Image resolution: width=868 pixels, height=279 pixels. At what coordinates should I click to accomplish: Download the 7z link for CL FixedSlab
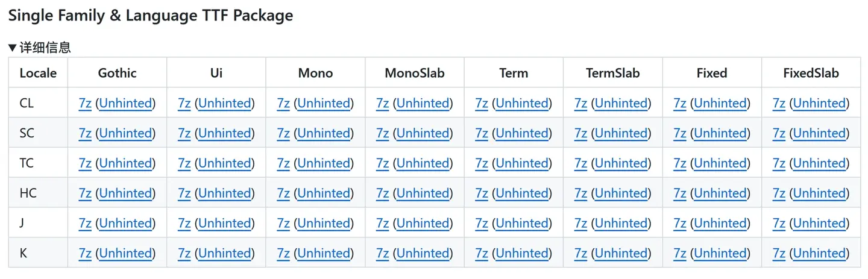(x=779, y=103)
